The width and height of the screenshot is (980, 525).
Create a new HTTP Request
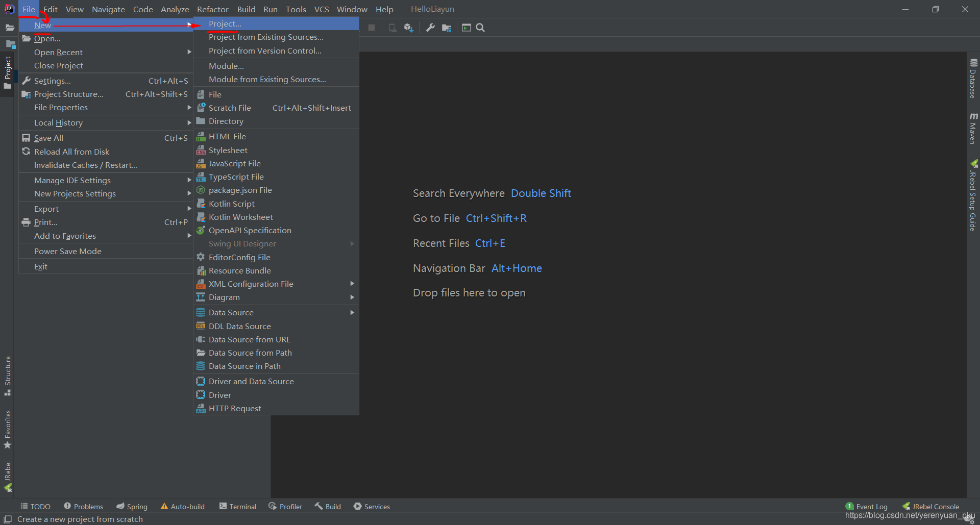[x=276, y=408]
